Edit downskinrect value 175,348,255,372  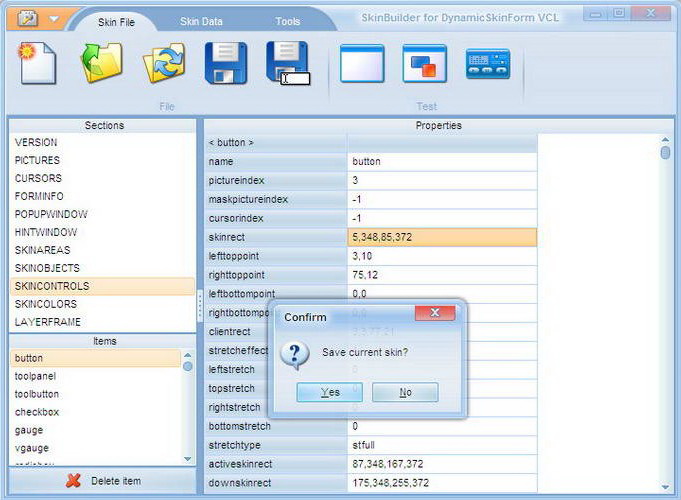[x=442, y=483]
